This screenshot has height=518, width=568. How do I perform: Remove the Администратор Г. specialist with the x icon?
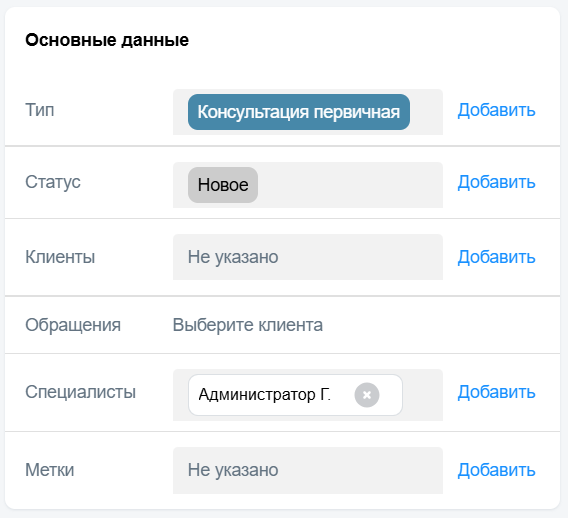tap(367, 395)
